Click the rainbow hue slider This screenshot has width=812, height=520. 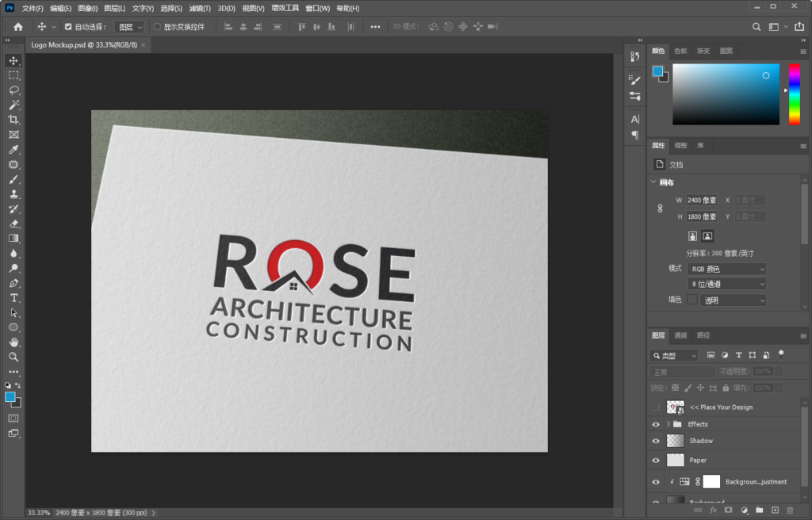point(795,94)
